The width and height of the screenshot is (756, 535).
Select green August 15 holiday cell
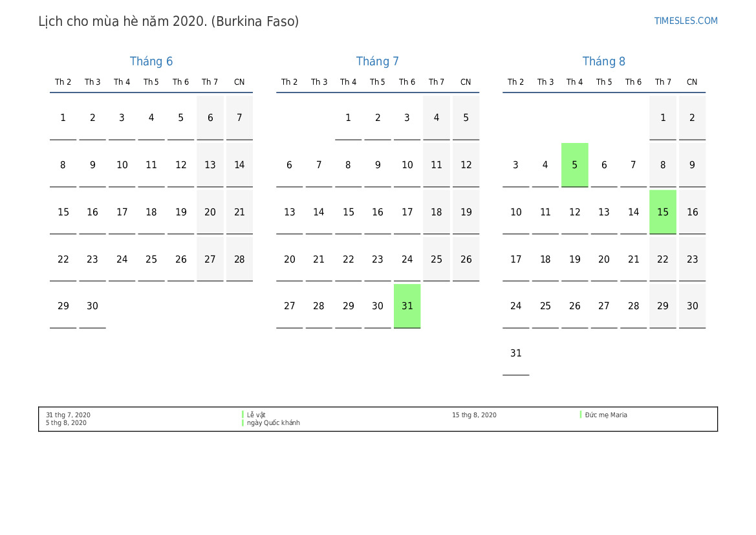click(663, 212)
